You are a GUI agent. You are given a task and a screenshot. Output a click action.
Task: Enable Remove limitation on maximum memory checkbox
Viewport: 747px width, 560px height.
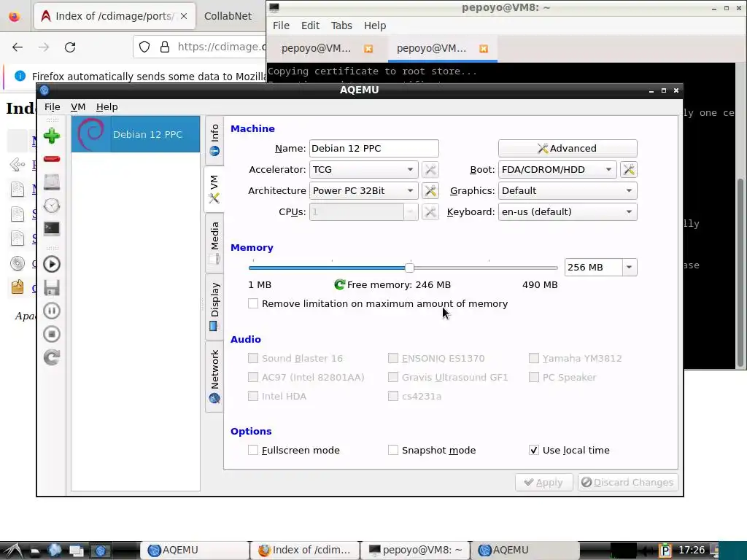pyautogui.click(x=253, y=304)
